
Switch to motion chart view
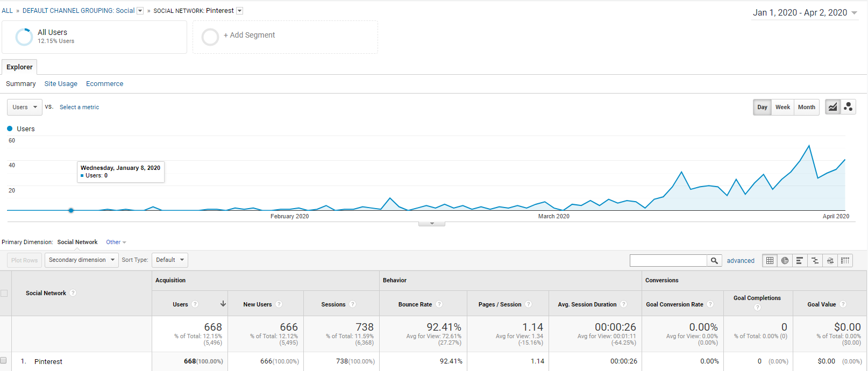(x=848, y=107)
